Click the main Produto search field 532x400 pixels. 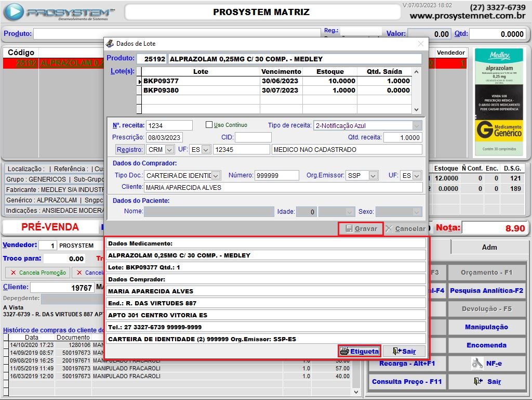[x=177, y=34]
